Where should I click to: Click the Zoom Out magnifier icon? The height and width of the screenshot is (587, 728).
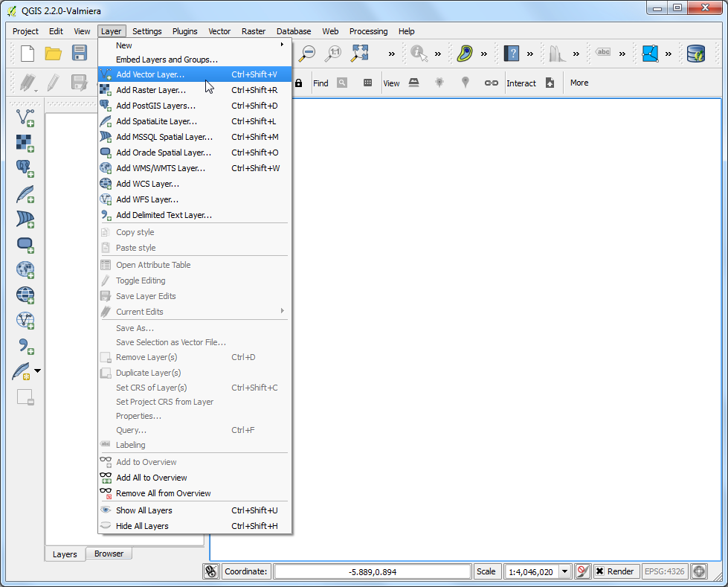pyautogui.click(x=307, y=54)
